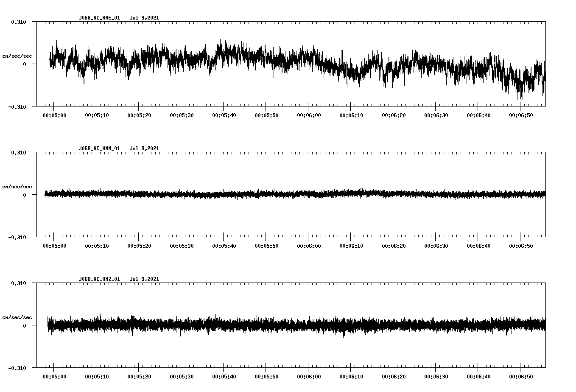
Task: Choose 00:06:30 on the HNZ time axis
Action: pos(436,377)
